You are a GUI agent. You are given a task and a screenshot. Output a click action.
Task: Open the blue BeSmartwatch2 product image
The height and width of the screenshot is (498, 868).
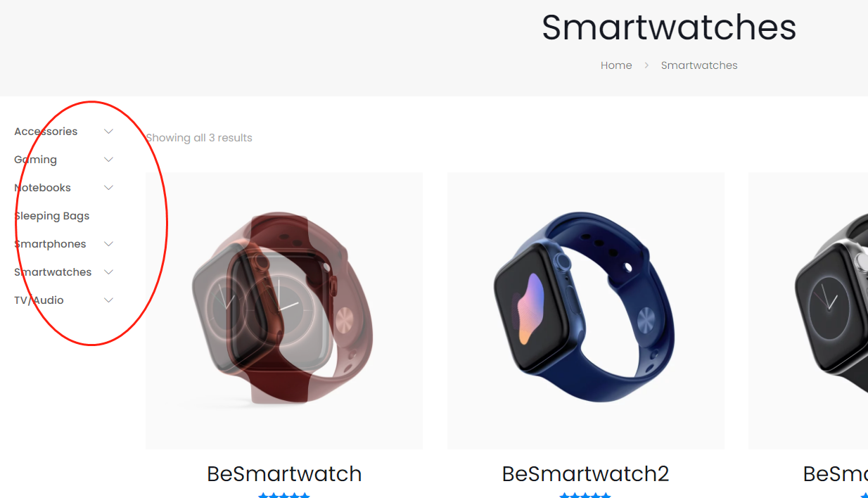coord(586,311)
